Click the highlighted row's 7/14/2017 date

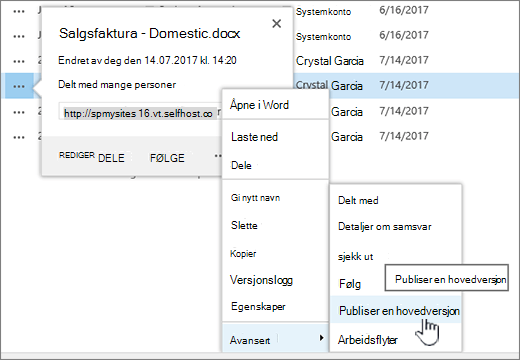tap(404, 85)
